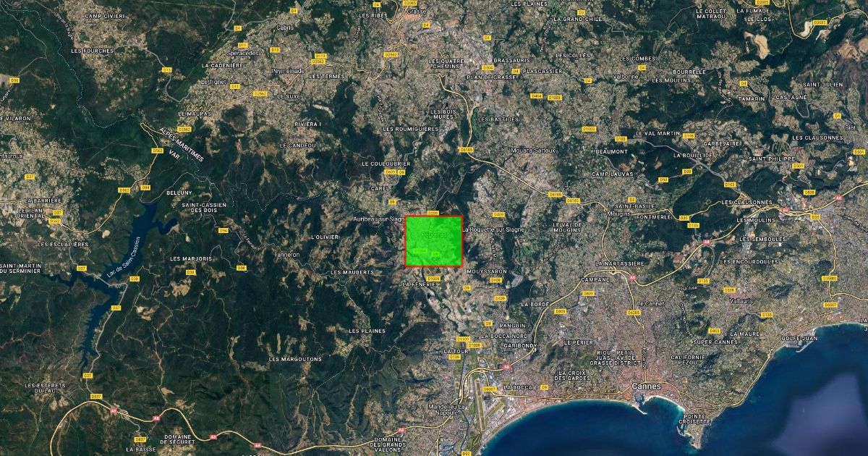This screenshot has height=456, width=868.
Task: Click the Spéracèdes label
Action: click(x=243, y=53)
